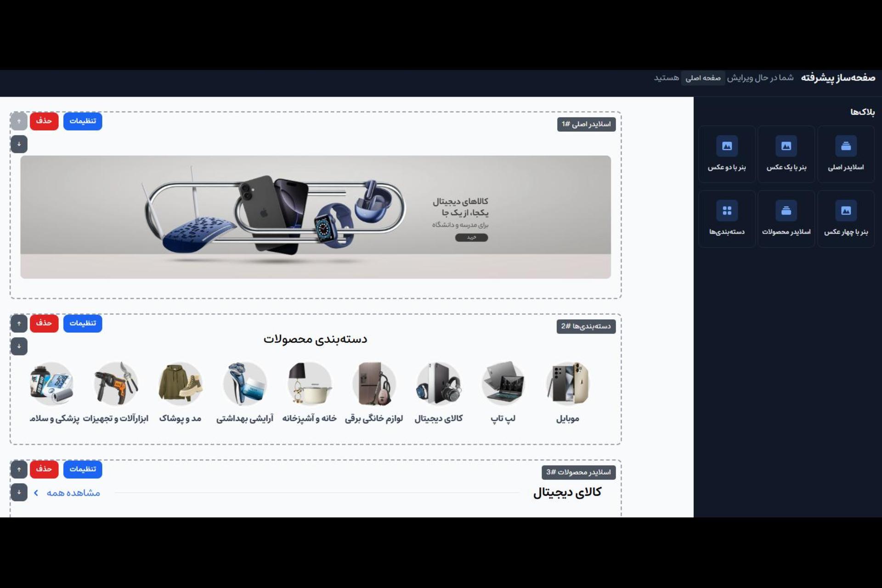Click the خرید button on the banner
882x588 pixels.
[x=471, y=237]
